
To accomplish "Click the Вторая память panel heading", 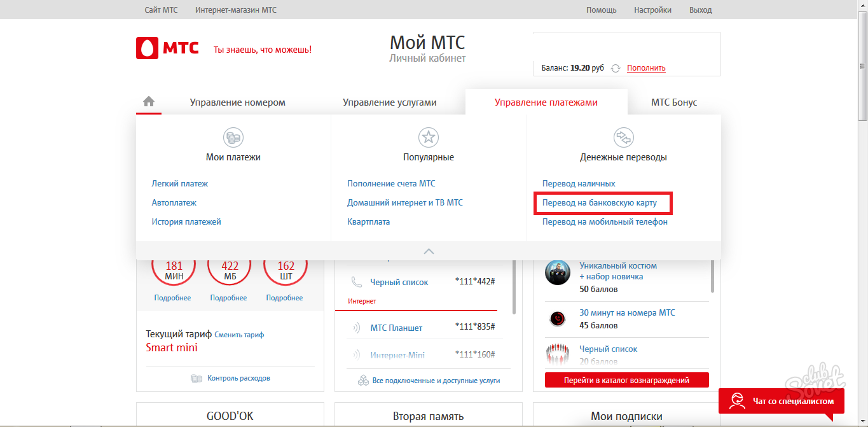I will point(428,417).
